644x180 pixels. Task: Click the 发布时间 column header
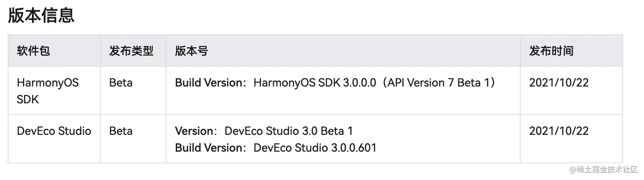(551, 51)
